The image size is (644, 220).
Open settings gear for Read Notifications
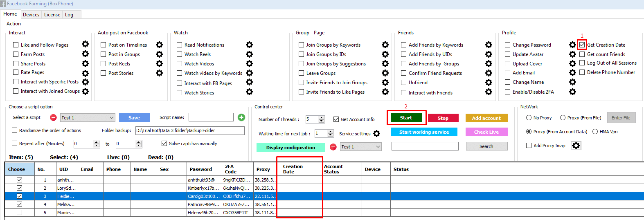[249, 45]
